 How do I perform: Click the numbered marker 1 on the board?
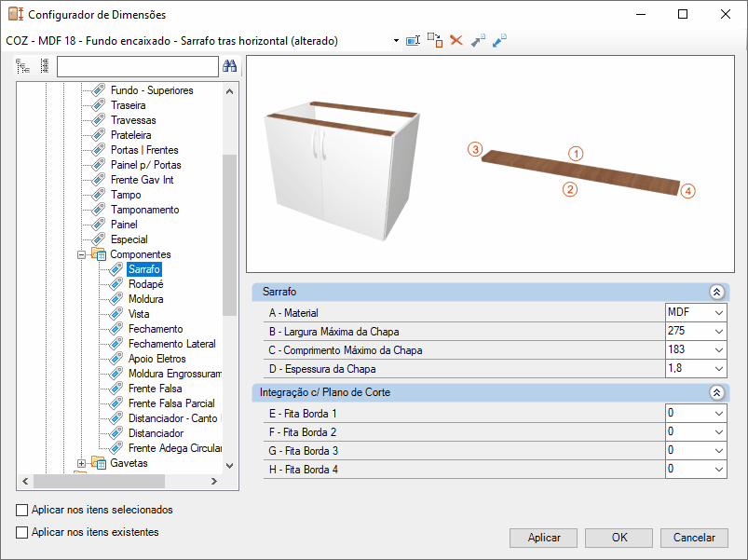click(x=577, y=154)
